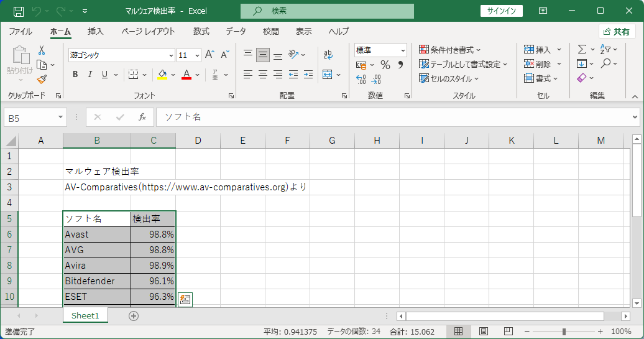
Task: Toggle Bold formatting
Action: point(75,75)
